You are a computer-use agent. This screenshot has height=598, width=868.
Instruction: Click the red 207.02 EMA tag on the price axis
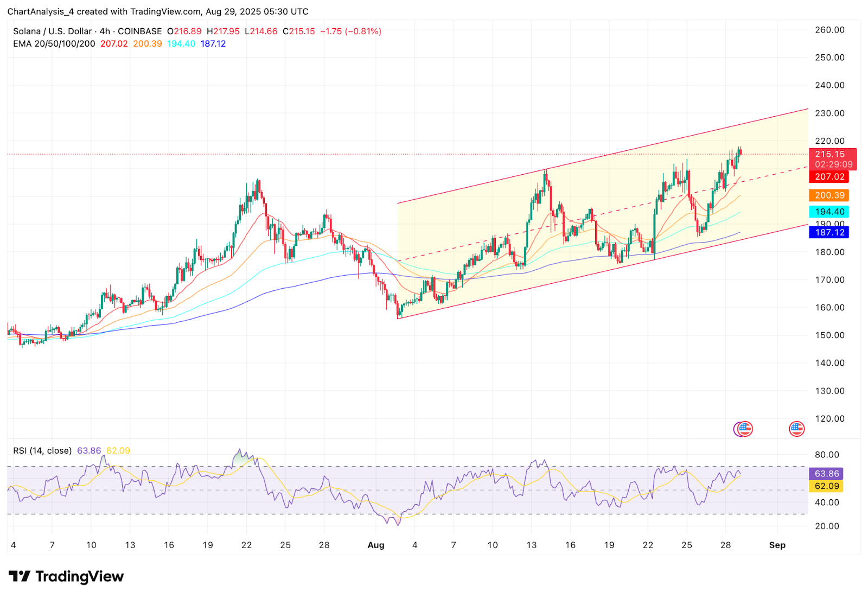coord(829,177)
